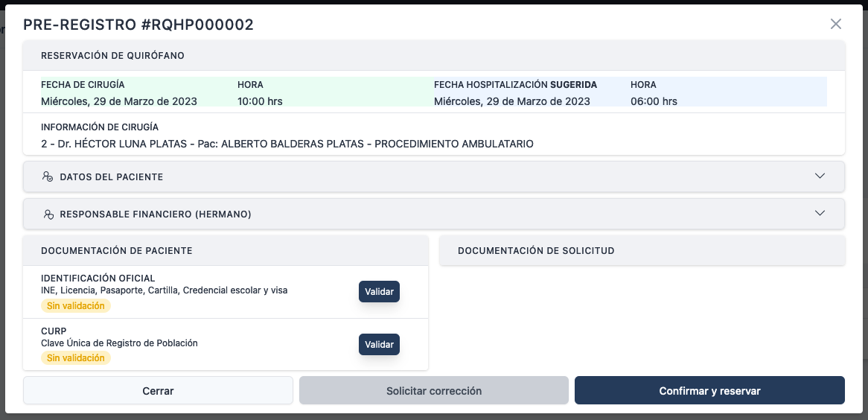Click the Cerrar button

[158, 391]
